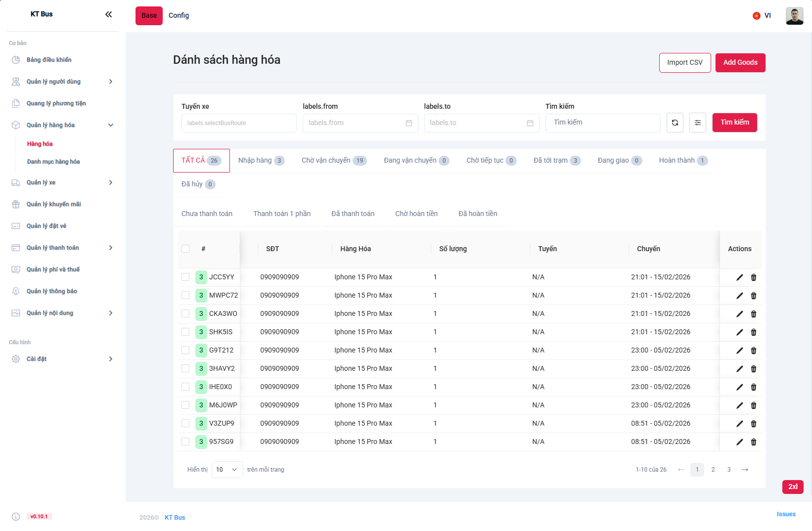The width and height of the screenshot is (812, 531).
Task: Go to next page arrow in pagination
Action: pyautogui.click(x=745, y=470)
